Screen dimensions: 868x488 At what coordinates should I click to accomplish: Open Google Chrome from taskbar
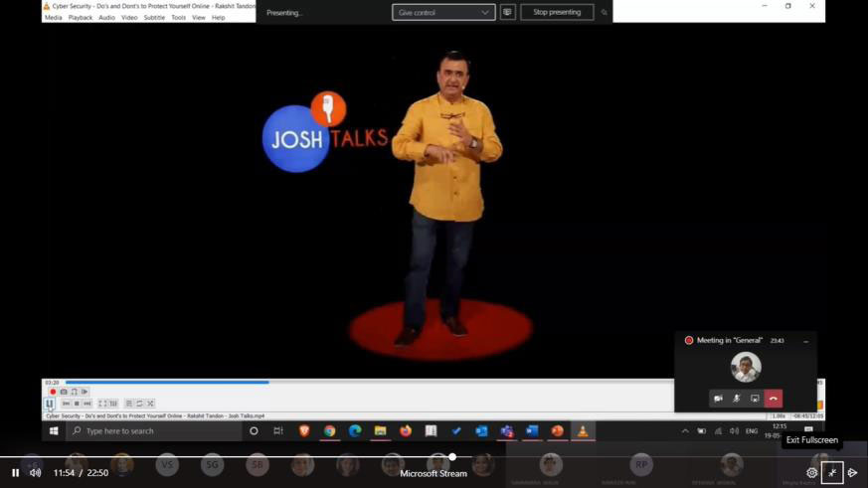point(329,431)
